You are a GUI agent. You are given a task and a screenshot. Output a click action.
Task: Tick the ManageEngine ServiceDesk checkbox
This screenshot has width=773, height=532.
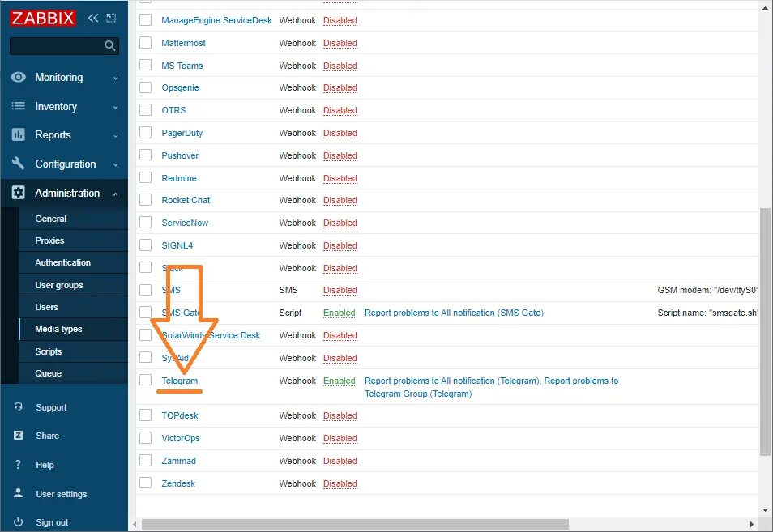coord(145,19)
